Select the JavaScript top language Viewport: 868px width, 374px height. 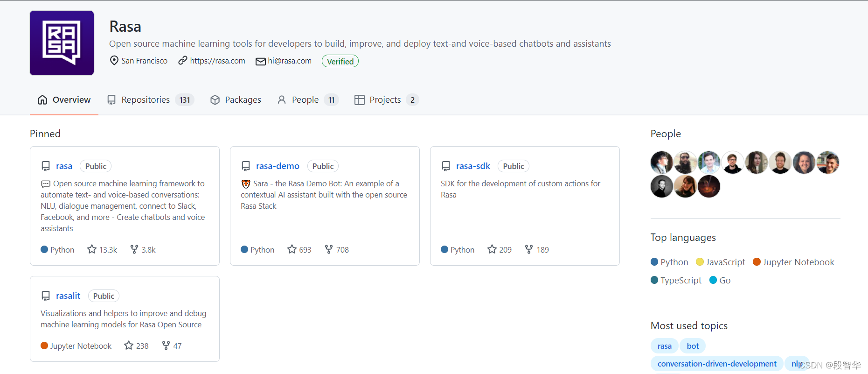721,262
